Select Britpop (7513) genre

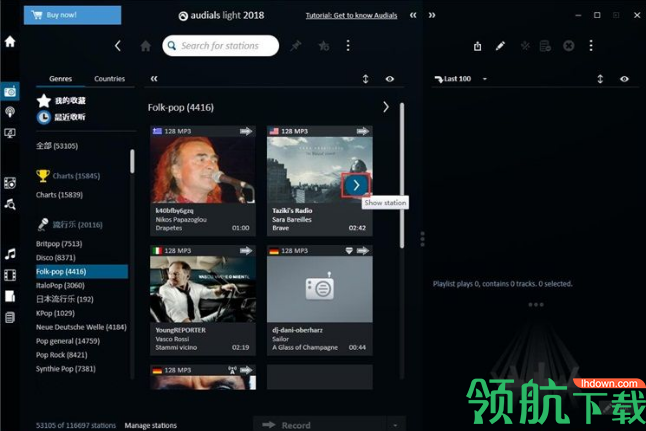click(59, 244)
